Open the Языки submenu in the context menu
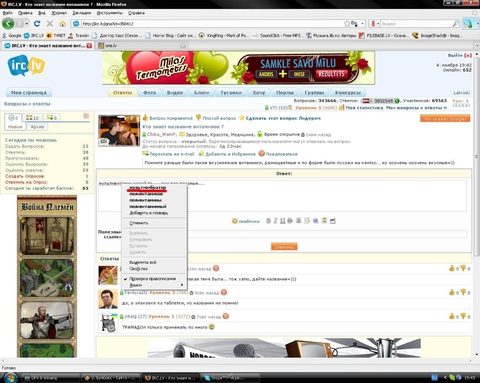This screenshot has height=383, width=480. 154,285
